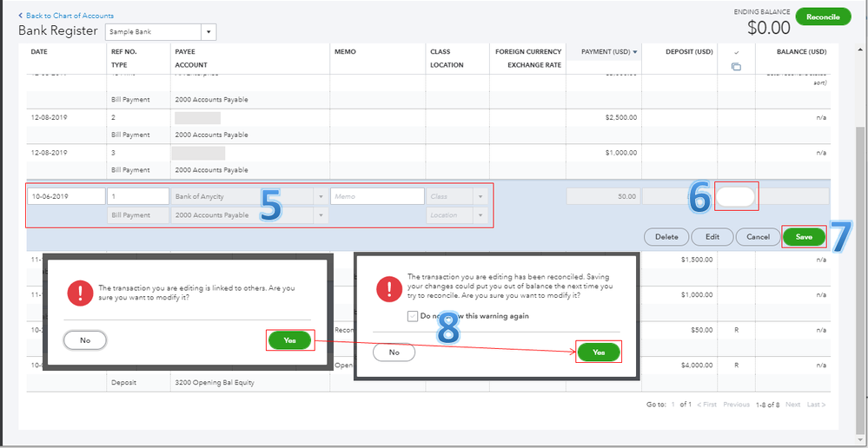Click the $1,500.00 deposit amount
Viewport: 868px width, 448px height.
(697, 260)
